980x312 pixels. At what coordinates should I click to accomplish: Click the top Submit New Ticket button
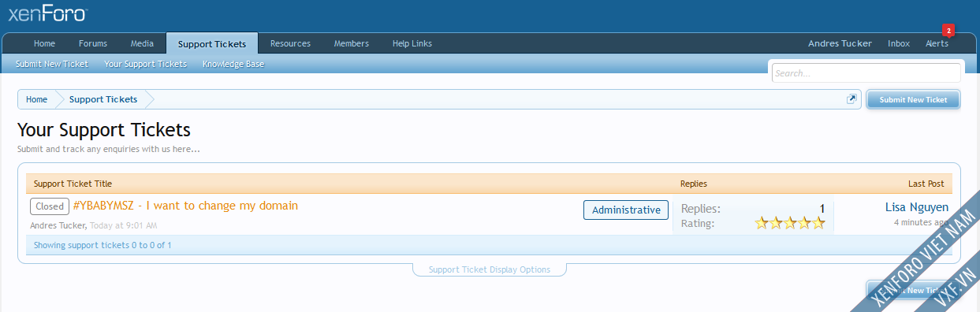tap(913, 99)
